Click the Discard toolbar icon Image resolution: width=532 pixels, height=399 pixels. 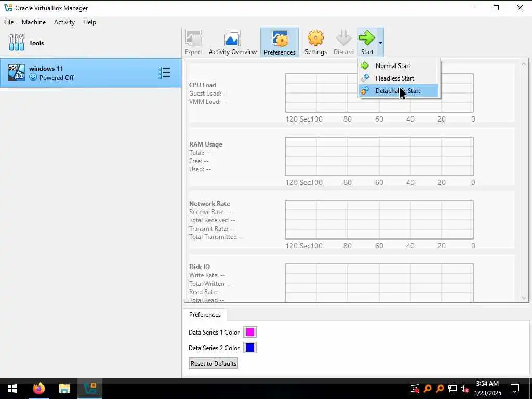pos(343,43)
